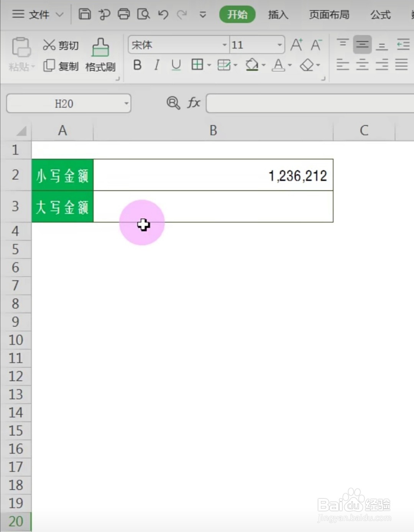414x532 pixels.
Task: Click the 大写金额 cell
Action: (62, 207)
